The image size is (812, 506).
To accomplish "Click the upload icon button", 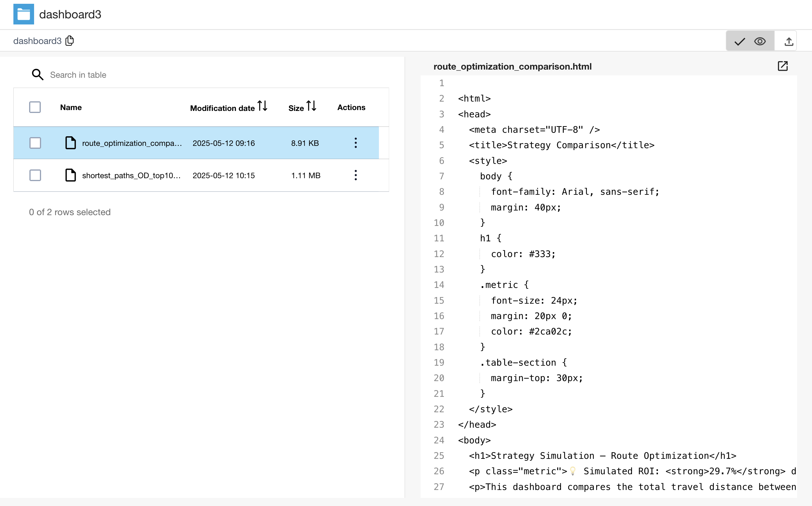I will [789, 42].
